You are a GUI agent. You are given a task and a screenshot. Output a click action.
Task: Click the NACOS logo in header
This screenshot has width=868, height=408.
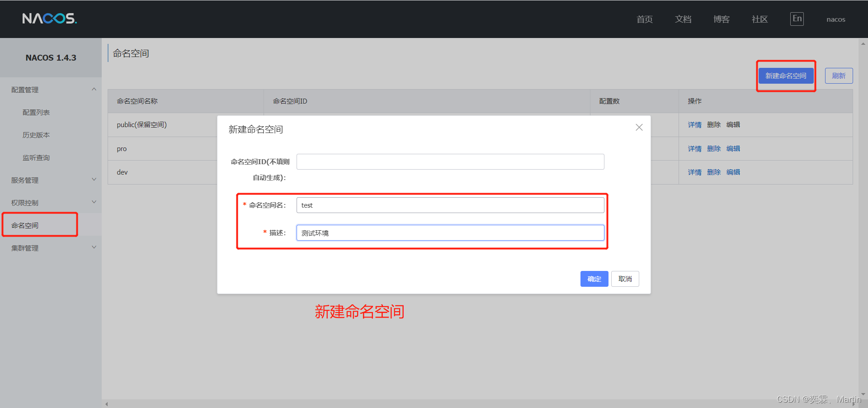(49, 19)
